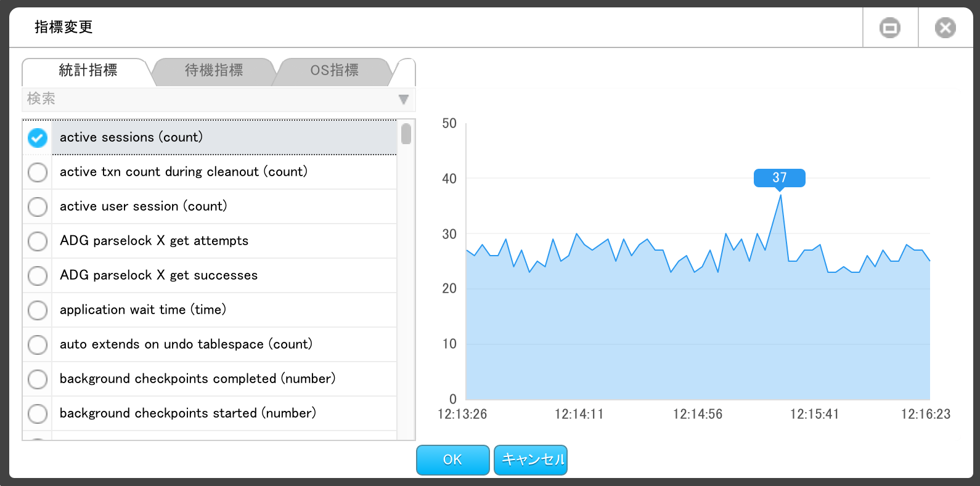Click the active sessions (count) row text
The width and height of the screenshot is (980, 486).
131,137
